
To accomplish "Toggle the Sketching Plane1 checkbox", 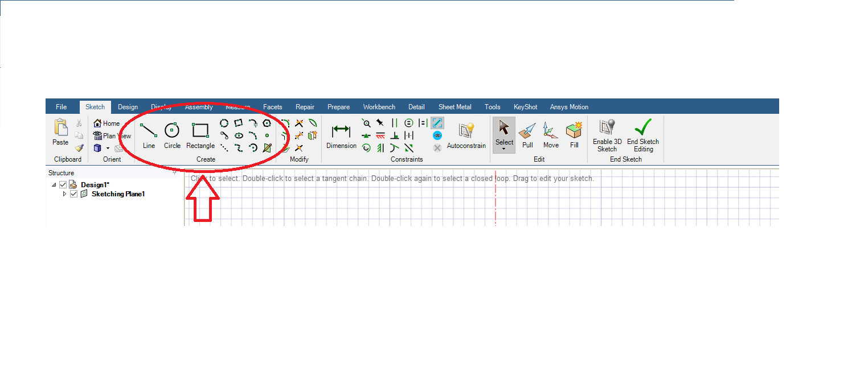I will 73,194.
